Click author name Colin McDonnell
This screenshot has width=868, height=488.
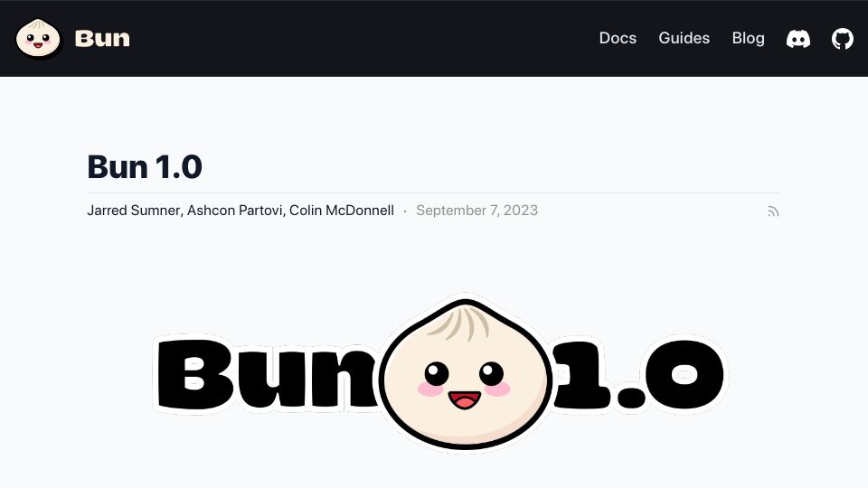pos(342,211)
